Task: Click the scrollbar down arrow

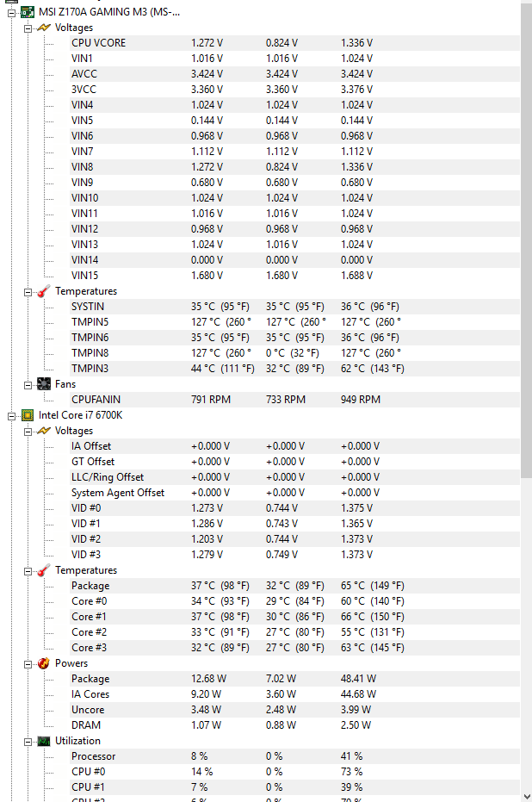Action: click(x=526, y=796)
